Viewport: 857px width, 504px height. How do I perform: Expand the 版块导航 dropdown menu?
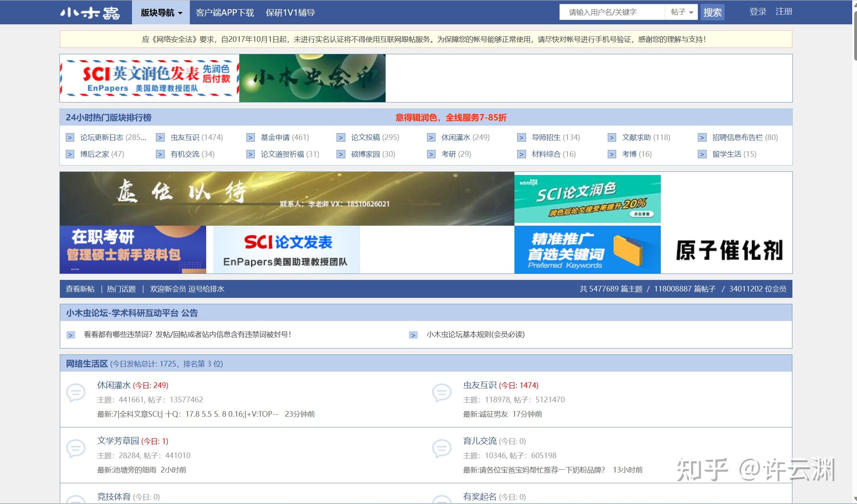pos(161,13)
